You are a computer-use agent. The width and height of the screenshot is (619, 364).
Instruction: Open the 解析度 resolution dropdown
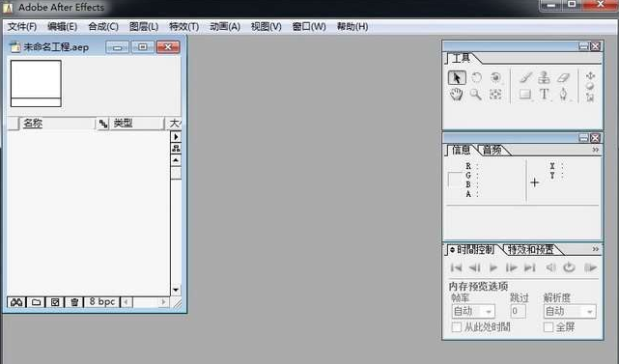(x=569, y=312)
